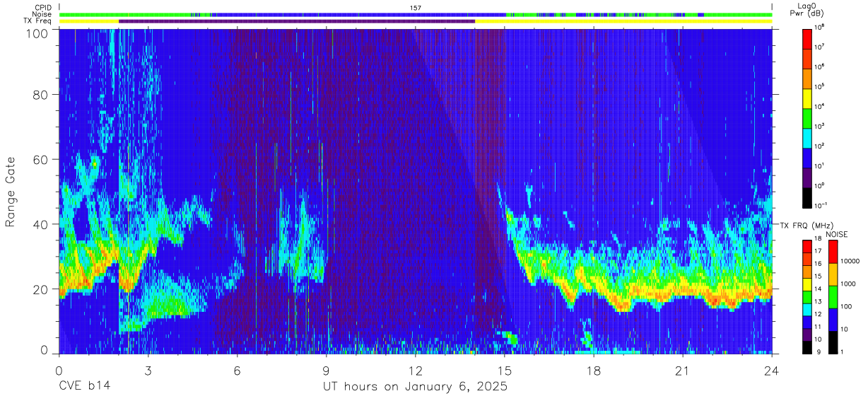The image size is (868, 401).
Task: Click the 3 hour label on UT axis
Action: [x=148, y=370]
